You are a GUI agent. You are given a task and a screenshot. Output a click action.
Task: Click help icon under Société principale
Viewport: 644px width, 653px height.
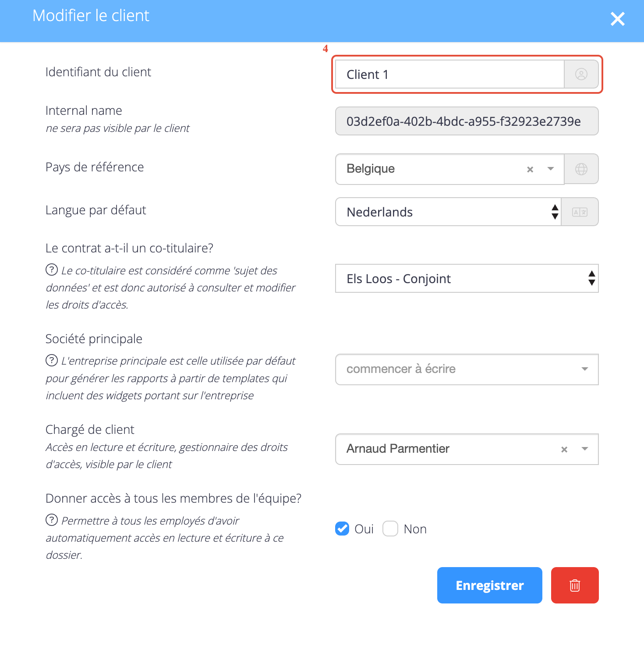click(52, 360)
